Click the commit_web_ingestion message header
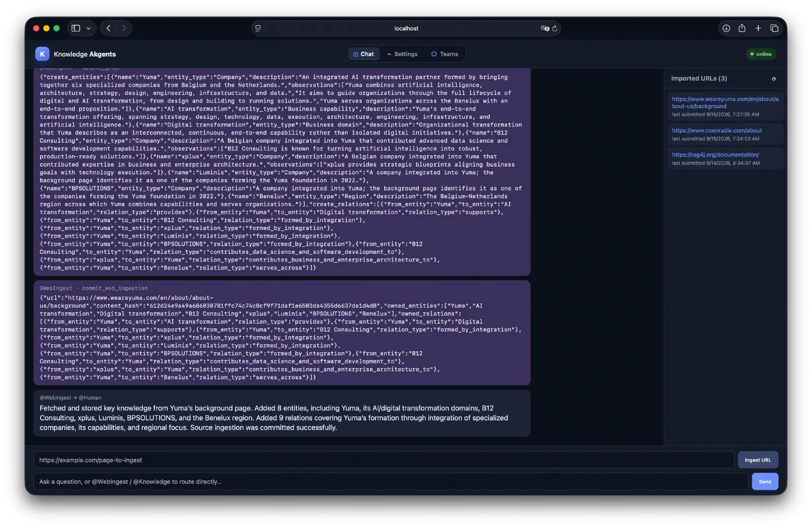The image size is (812, 528). pos(93,288)
